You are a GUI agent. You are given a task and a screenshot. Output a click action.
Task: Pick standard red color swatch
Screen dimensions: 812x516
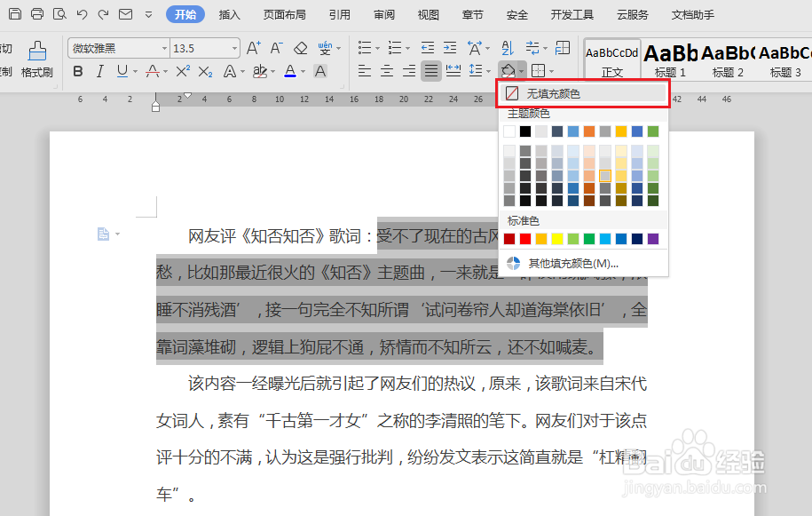click(x=525, y=239)
